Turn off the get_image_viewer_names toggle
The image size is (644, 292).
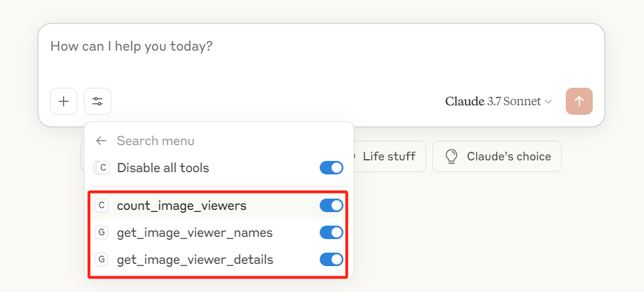(332, 232)
